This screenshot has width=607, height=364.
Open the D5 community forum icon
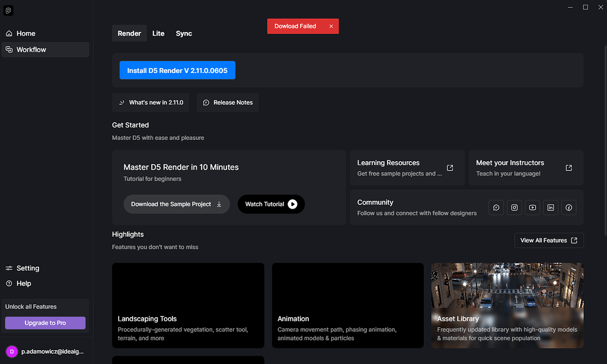pos(496,207)
